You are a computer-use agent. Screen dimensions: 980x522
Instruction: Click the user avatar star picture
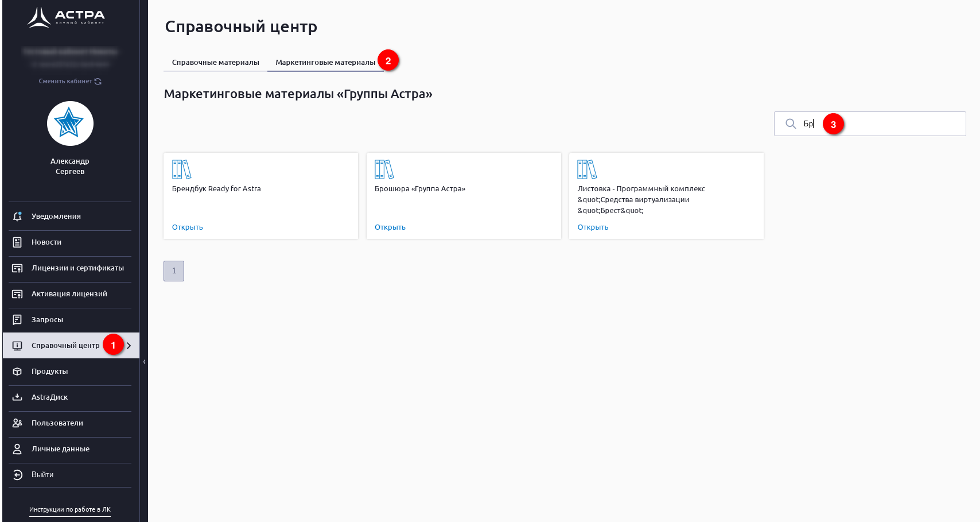(x=70, y=123)
